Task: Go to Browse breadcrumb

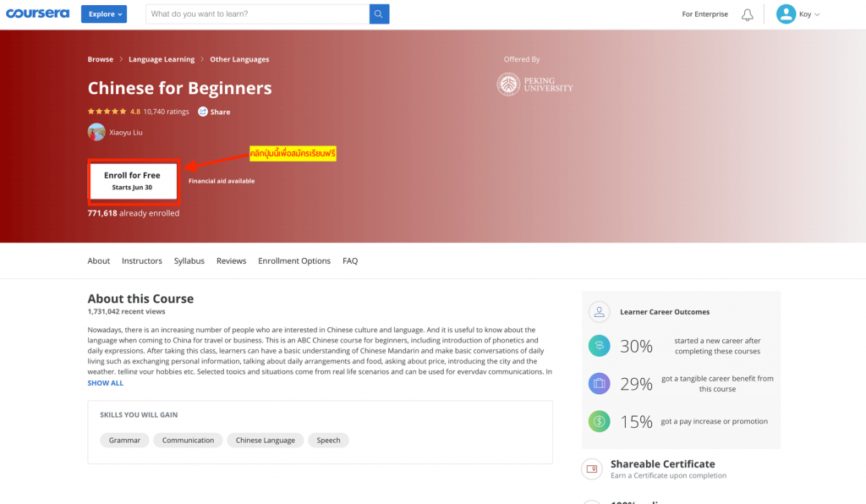Action: [100, 59]
